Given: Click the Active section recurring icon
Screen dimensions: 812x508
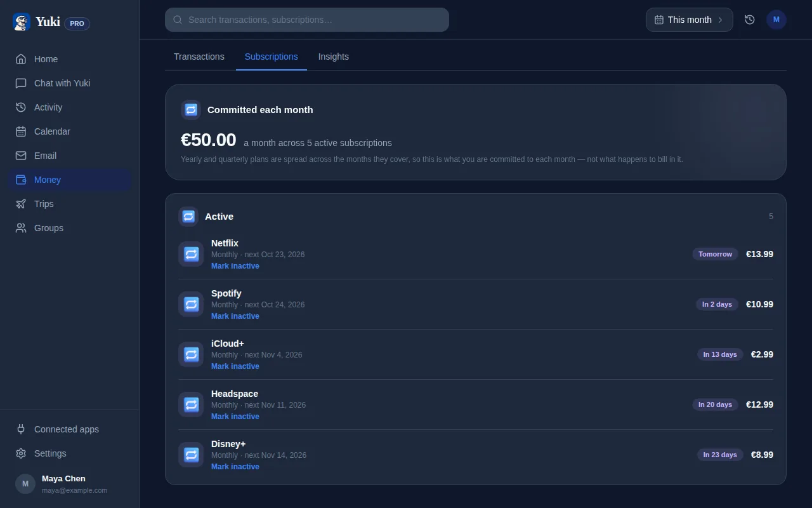Looking at the screenshot, I should coord(188,217).
